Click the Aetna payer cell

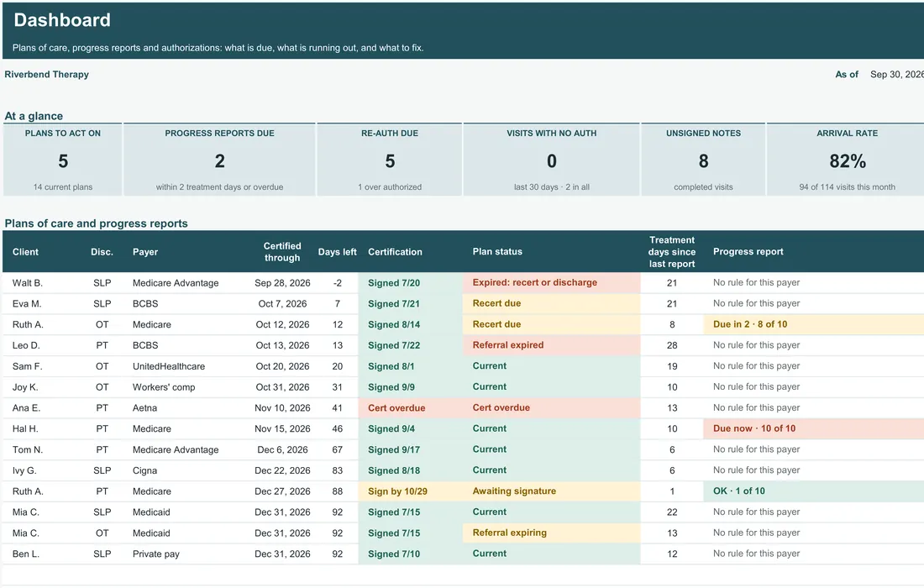point(144,407)
